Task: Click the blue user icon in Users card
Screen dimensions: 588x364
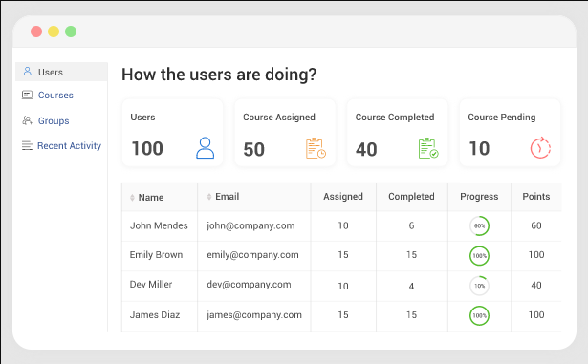Action: click(x=206, y=148)
